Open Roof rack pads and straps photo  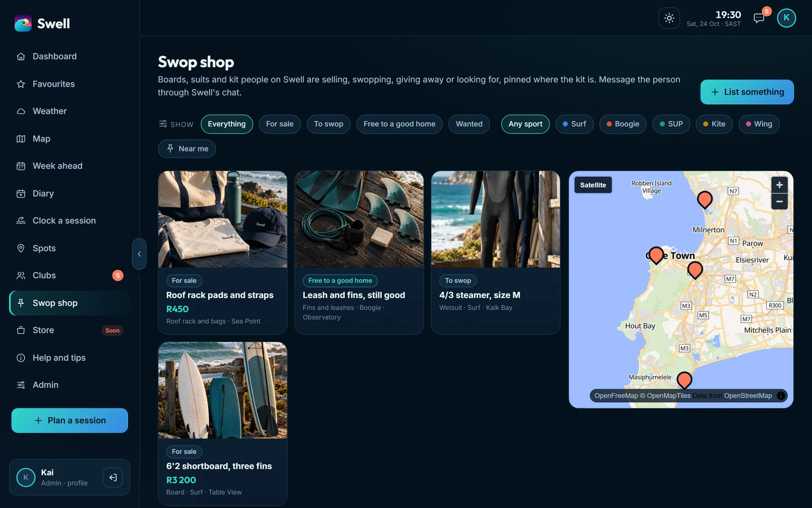222,219
